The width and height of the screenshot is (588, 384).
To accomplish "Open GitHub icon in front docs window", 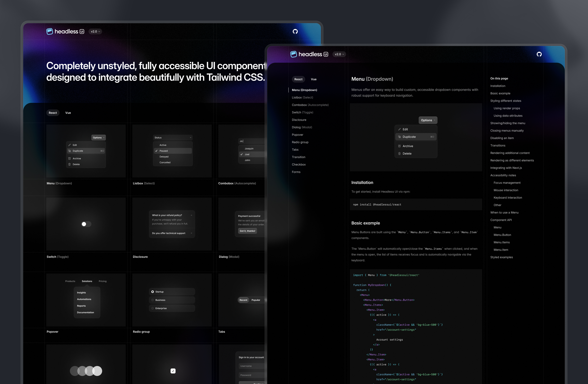I will click(539, 54).
